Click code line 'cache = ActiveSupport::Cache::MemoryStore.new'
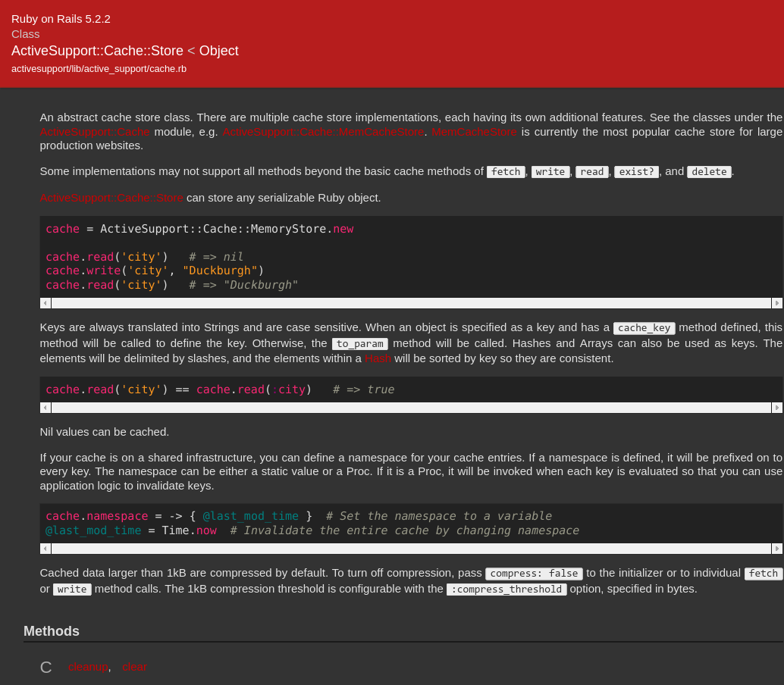The height and width of the screenshot is (685, 784). pos(199,229)
